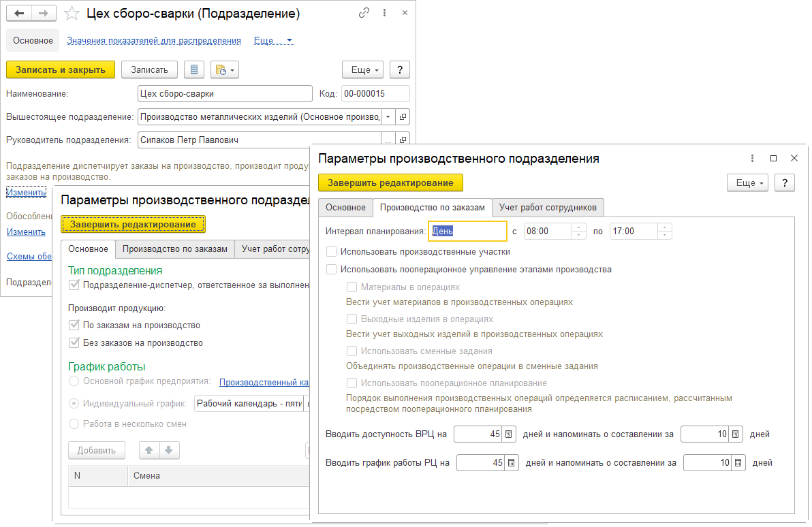Viewport: 812px width, 527px height.
Task: Edit Код field 00-000015
Action: point(375,94)
